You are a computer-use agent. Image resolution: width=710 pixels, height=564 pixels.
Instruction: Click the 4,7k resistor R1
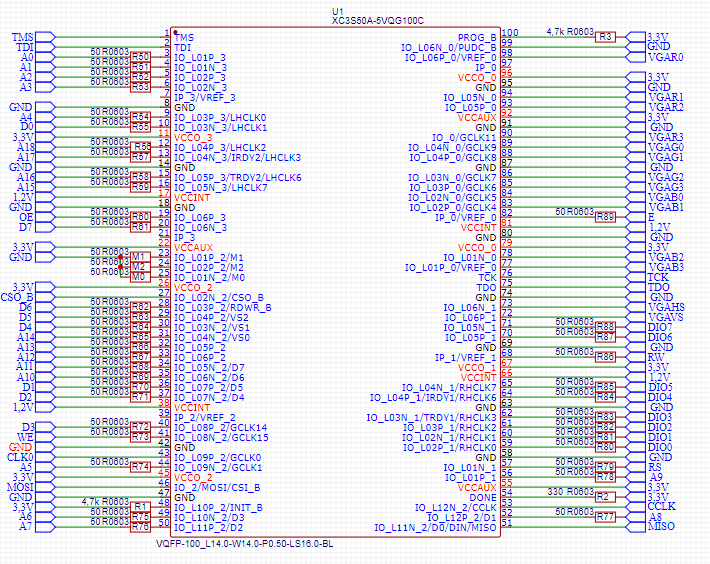[140, 507]
